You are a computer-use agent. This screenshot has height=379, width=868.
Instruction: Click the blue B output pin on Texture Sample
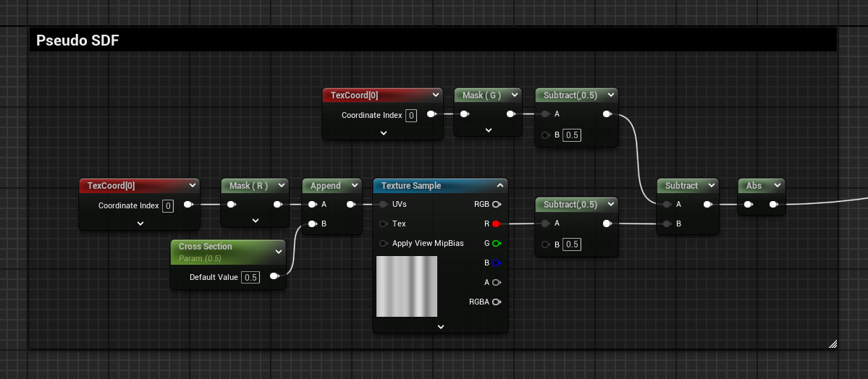(496, 263)
